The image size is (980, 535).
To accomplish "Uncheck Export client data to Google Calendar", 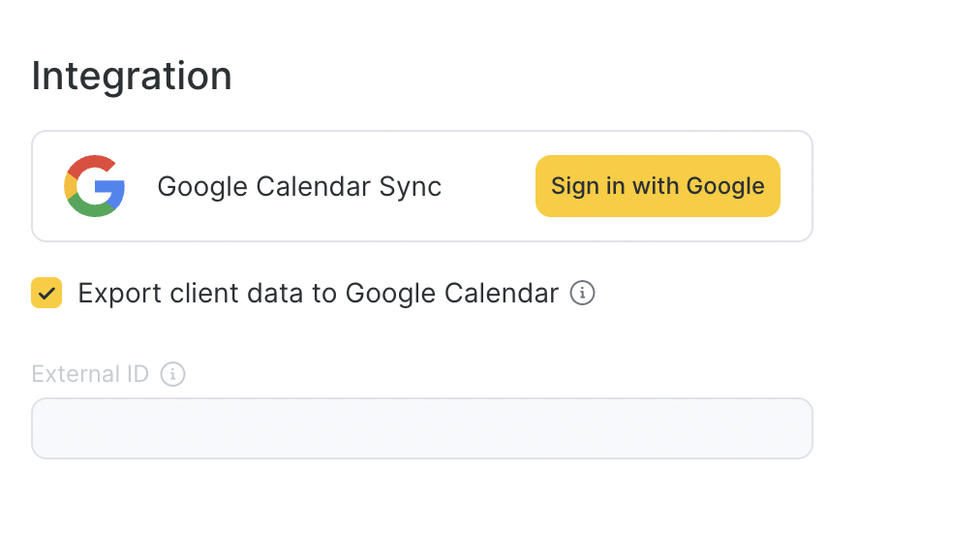I will (46, 293).
